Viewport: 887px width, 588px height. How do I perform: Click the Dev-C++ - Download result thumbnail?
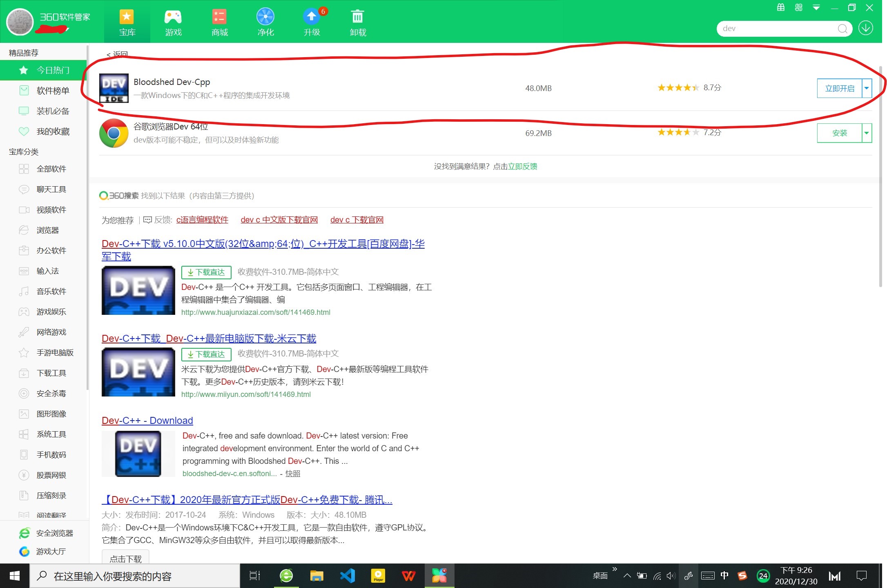click(x=138, y=454)
